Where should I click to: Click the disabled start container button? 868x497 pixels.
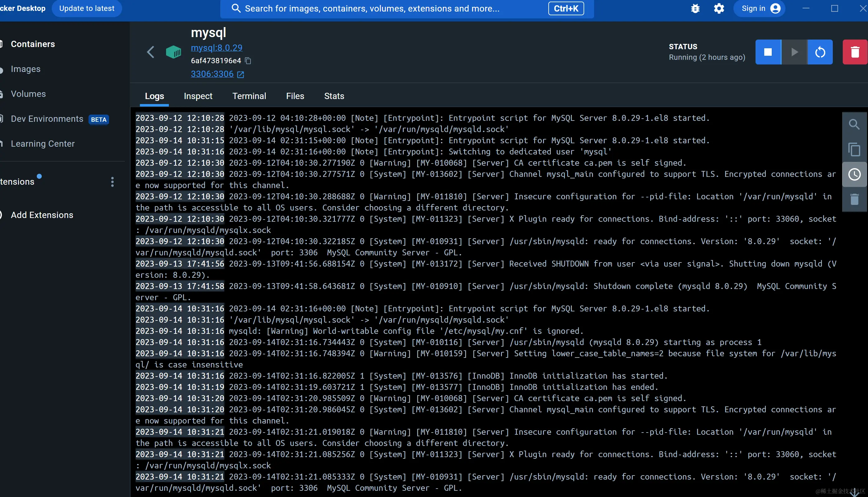click(794, 52)
